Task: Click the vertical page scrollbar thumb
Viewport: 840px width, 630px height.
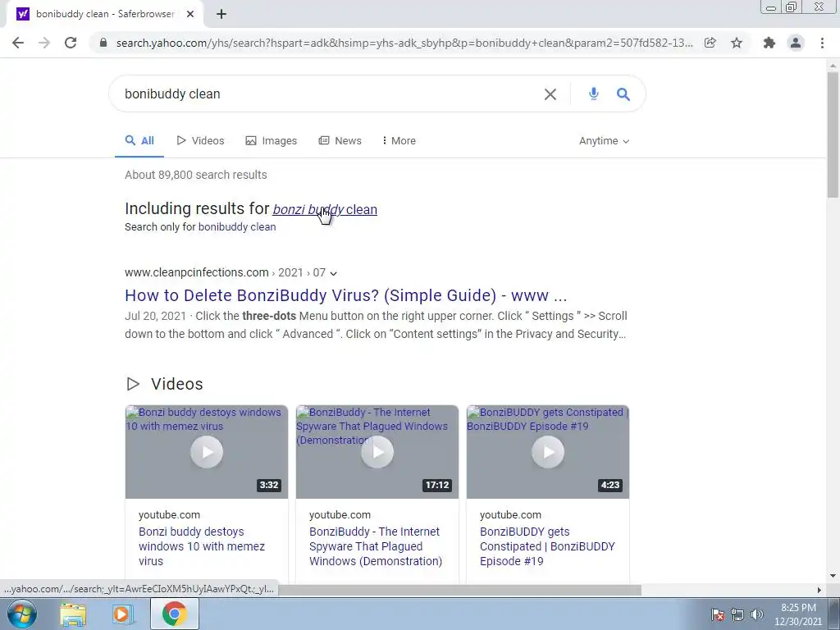Action: coord(833,134)
